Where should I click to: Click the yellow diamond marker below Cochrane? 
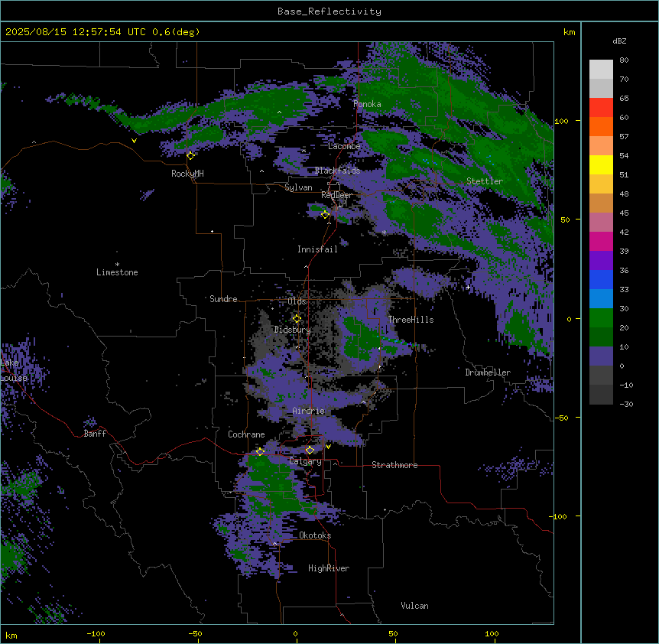[260, 451]
